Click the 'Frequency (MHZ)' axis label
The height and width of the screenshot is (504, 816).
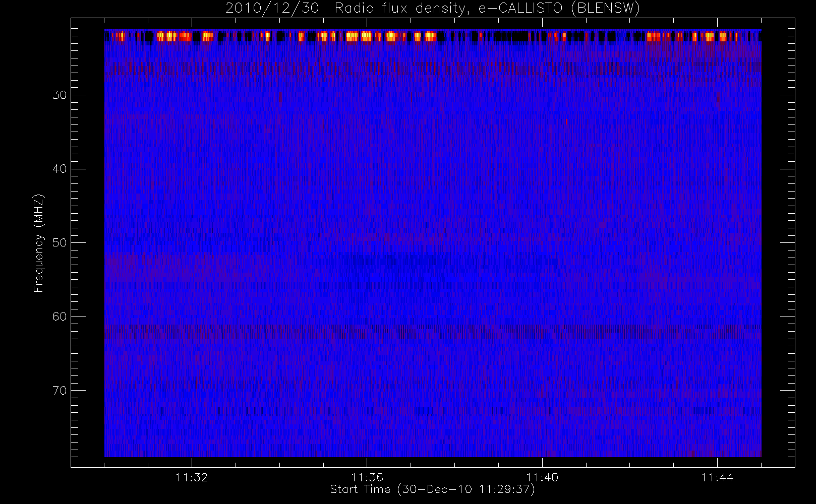(x=39, y=243)
